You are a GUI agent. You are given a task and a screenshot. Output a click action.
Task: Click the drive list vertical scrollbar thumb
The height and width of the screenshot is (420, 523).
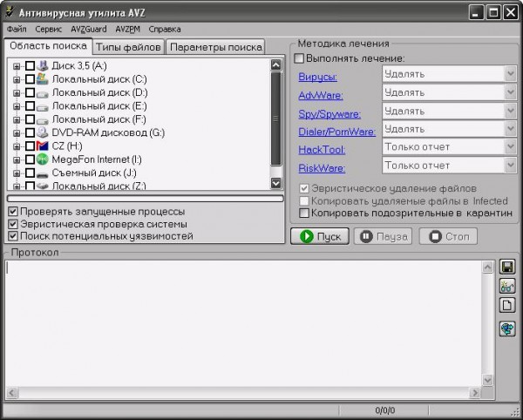[x=275, y=119]
